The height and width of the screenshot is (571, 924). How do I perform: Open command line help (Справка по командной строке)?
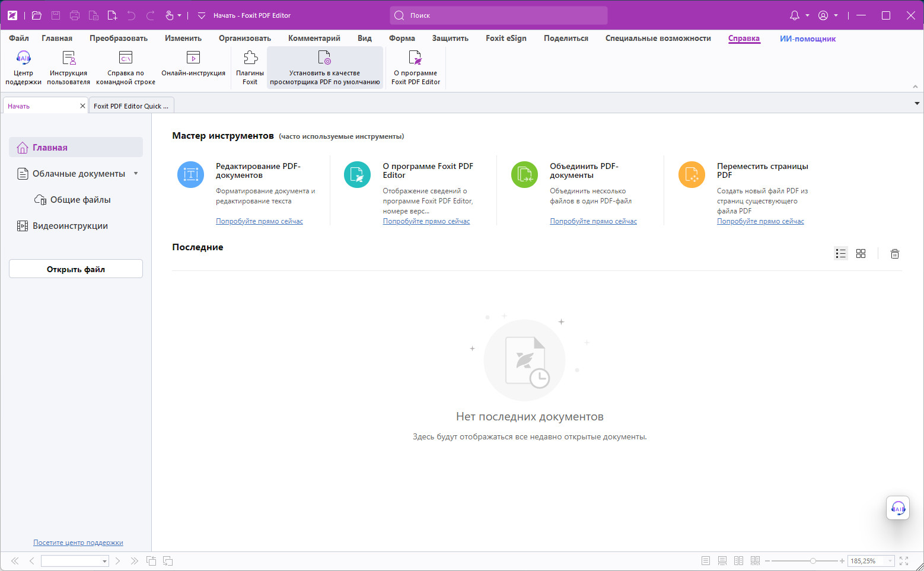[126, 58]
